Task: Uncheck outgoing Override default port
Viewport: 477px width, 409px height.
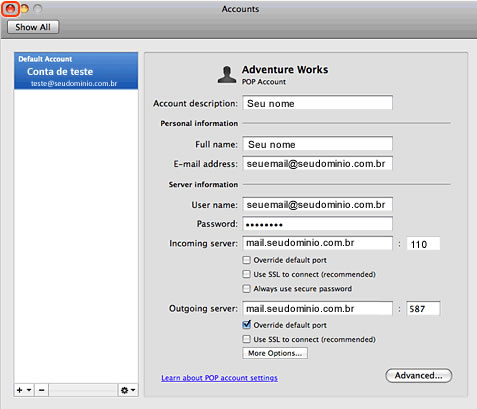Action: pyautogui.click(x=246, y=325)
